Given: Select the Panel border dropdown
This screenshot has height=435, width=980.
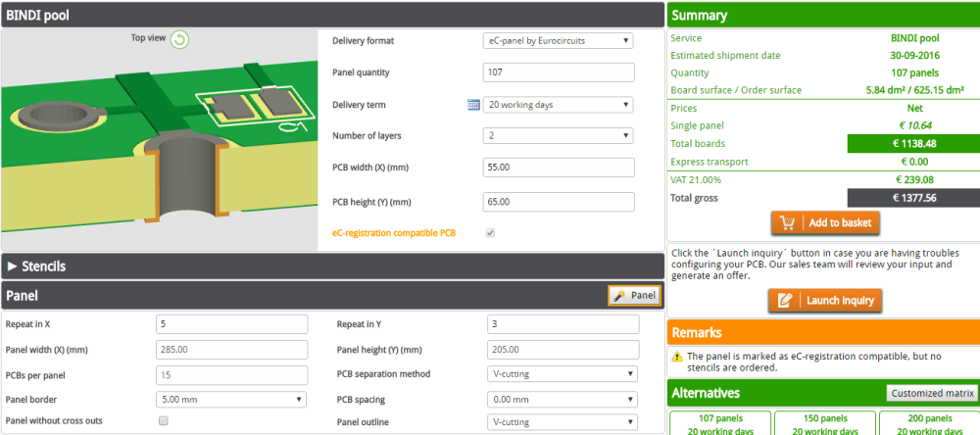Looking at the screenshot, I should click(230, 399).
